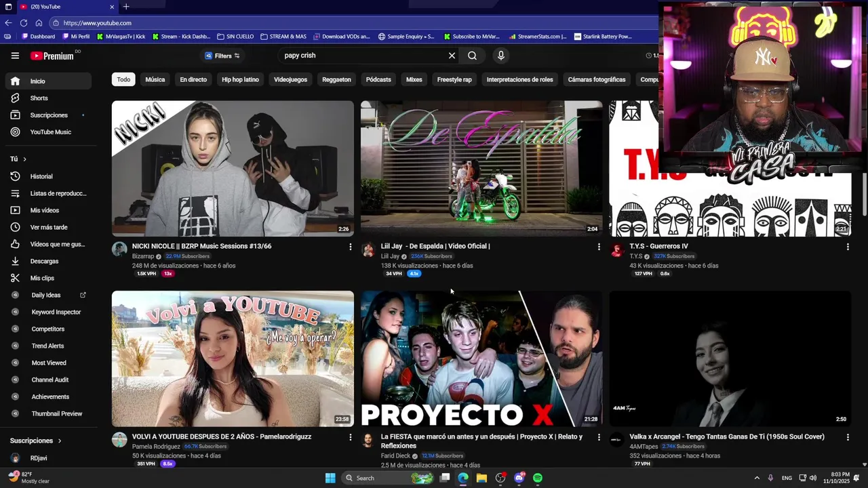Select Interpretaciones de roles chip
868x488 pixels.
coord(519,79)
